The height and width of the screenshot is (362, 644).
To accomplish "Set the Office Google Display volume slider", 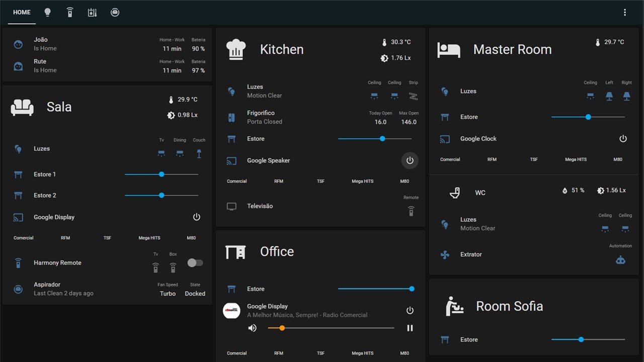I will tap(331, 328).
